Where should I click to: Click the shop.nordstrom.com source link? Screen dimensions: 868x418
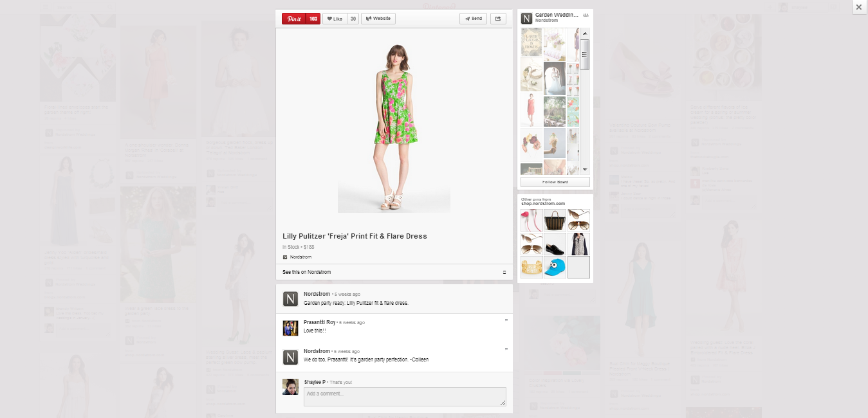tap(542, 203)
